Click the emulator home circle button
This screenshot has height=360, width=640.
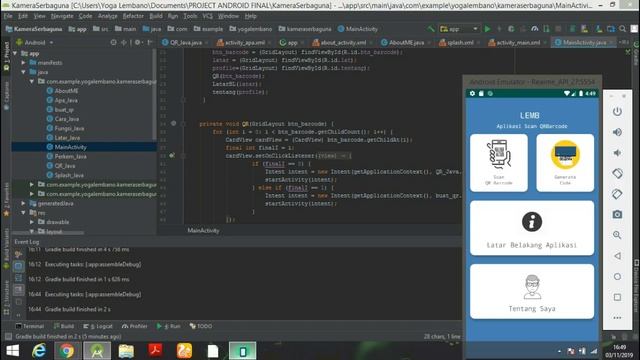coord(617,276)
